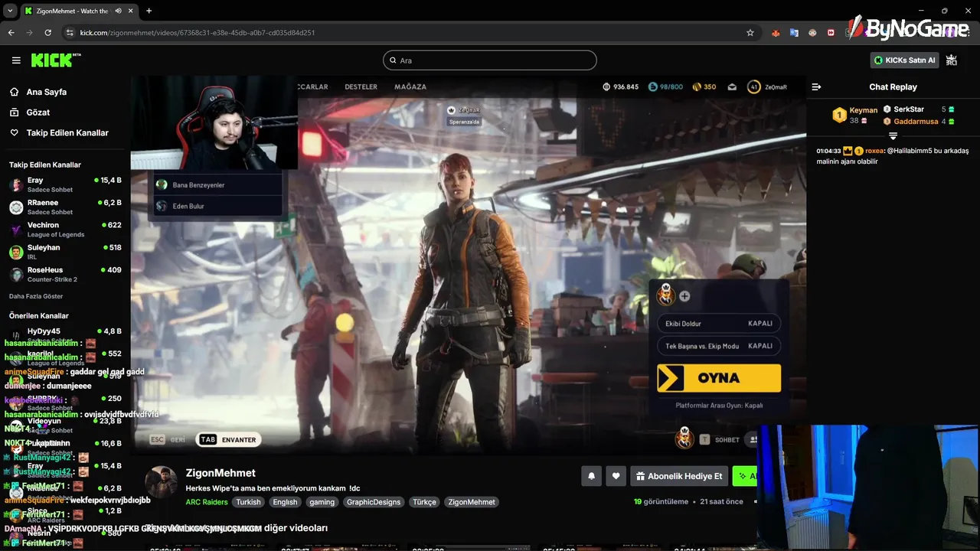The image size is (980, 551).
Task: Click the KICKs Satın Al button
Action: point(904,60)
